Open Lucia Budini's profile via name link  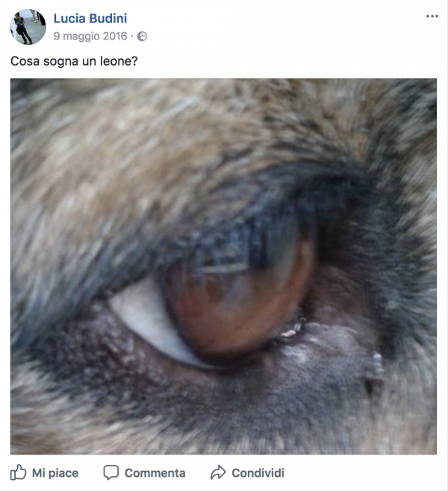[x=90, y=19]
